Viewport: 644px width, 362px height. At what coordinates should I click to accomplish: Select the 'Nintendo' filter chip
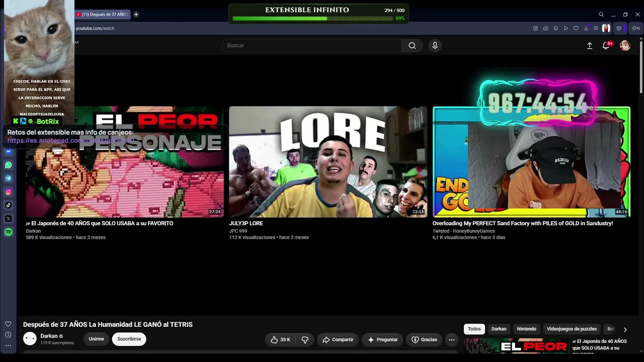527,329
